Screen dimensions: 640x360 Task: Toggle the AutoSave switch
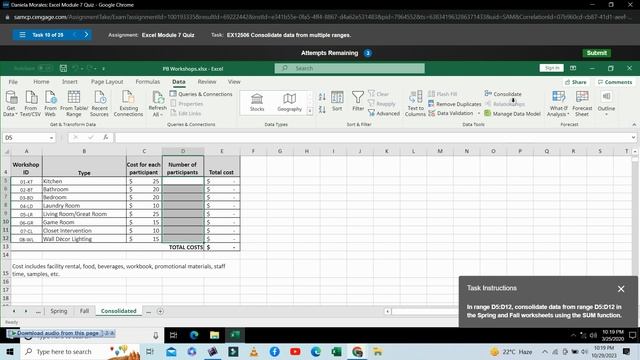tap(45, 68)
